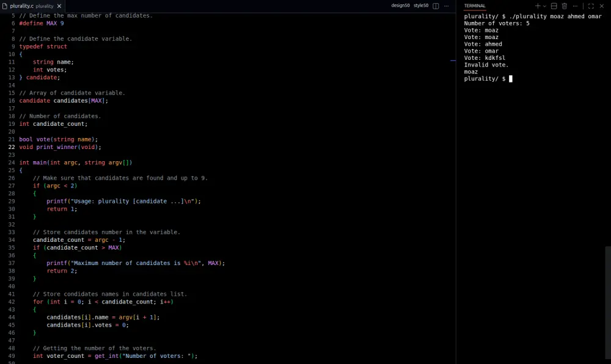611x364 pixels.
Task: Click terminal line 'Invalid vote.'
Action: (486, 65)
